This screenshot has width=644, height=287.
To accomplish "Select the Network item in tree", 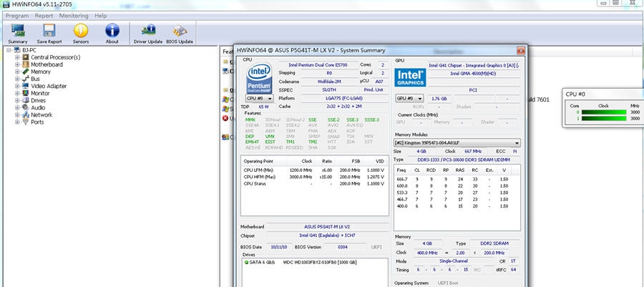I will (x=41, y=115).
